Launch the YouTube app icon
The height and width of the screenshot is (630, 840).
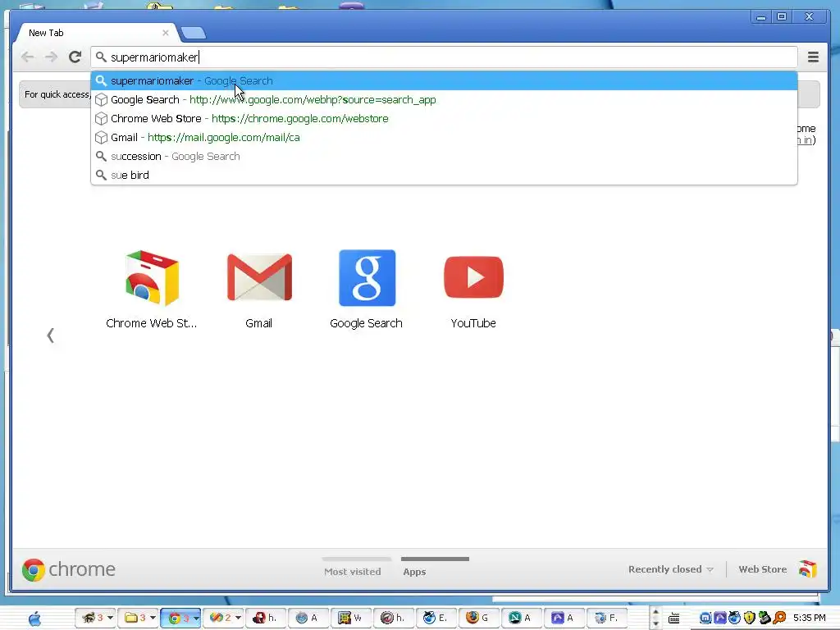(x=473, y=277)
